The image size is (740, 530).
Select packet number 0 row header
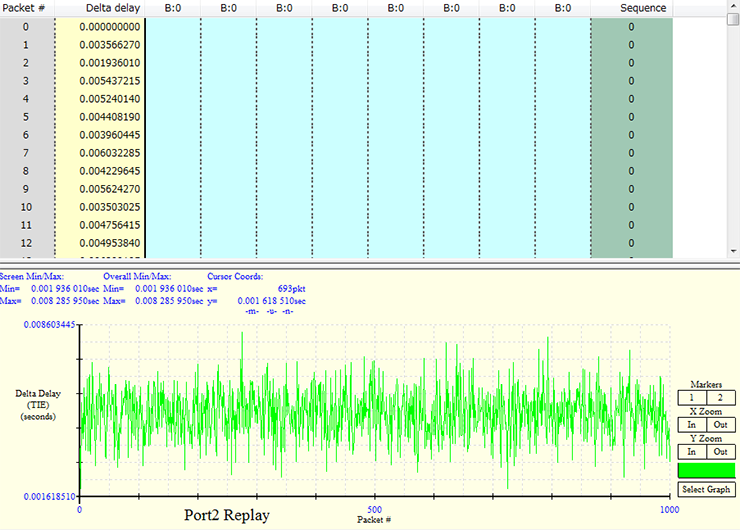26,27
